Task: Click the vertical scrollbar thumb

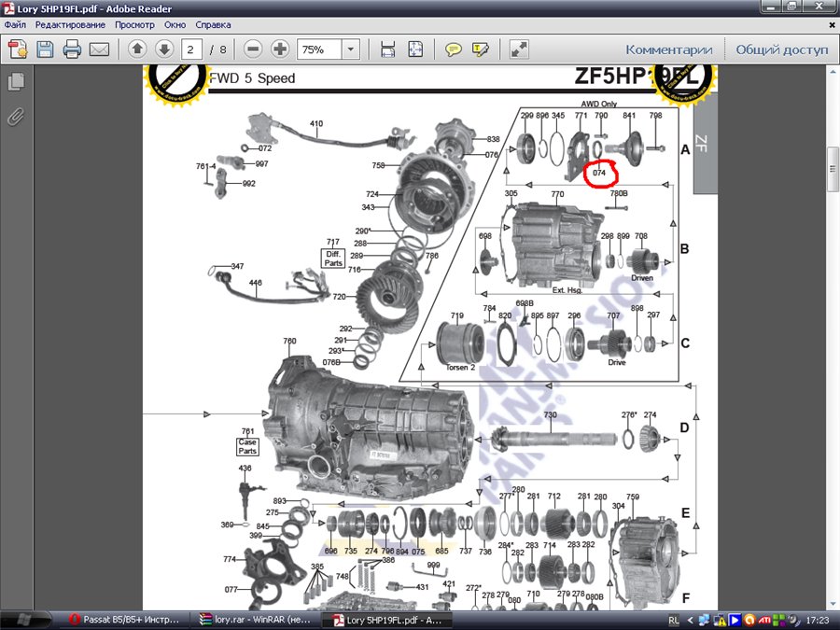Action: pos(833,168)
